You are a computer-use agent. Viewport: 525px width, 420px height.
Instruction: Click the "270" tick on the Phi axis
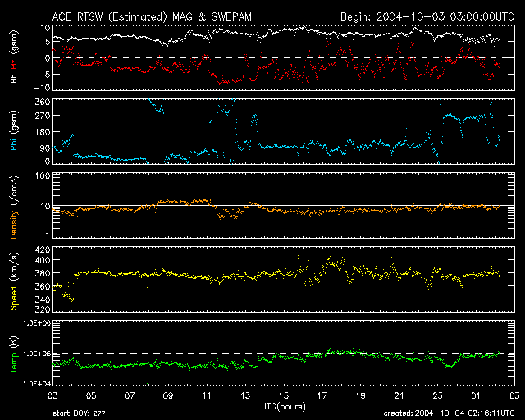(x=43, y=116)
